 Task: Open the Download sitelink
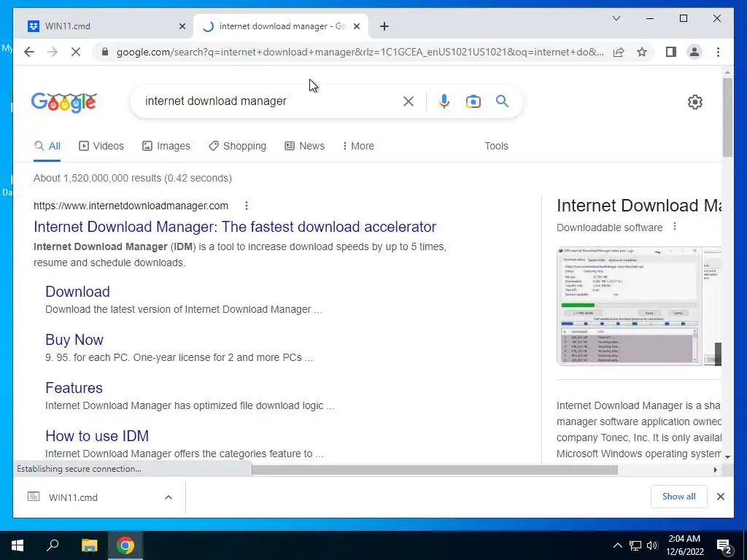tap(77, 292)
